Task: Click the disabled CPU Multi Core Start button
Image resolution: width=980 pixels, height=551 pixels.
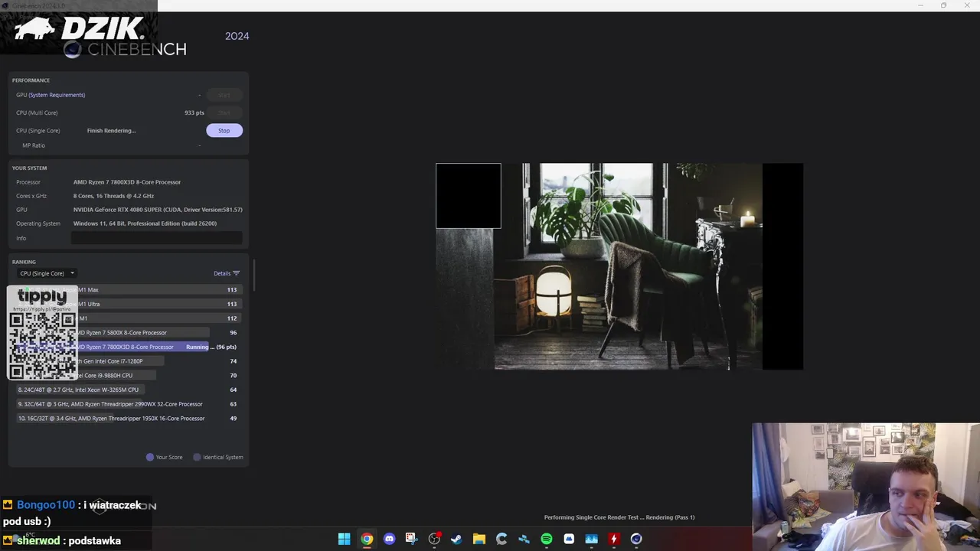Action: (x=224, y=112)
